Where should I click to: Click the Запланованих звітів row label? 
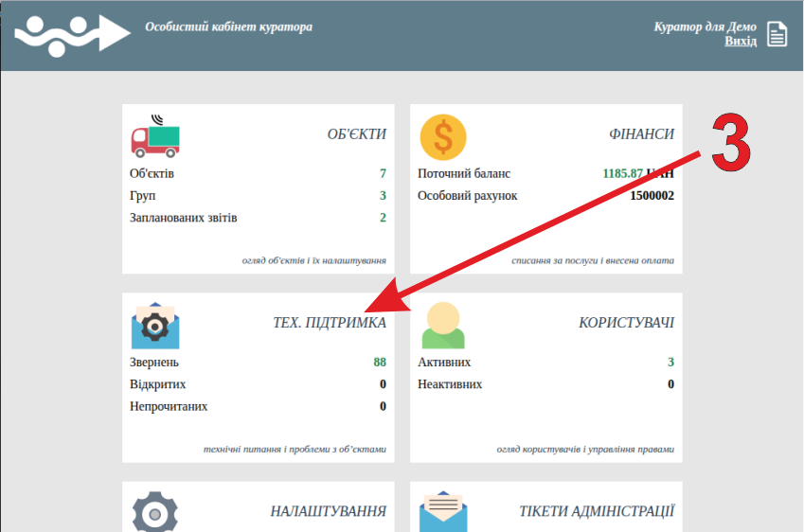[184, 218]
